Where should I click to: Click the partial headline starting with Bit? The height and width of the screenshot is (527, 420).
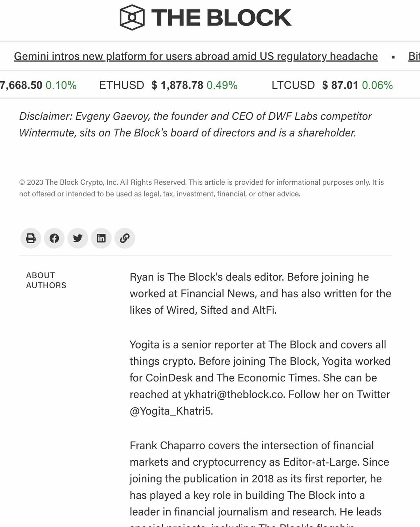tap(414, 56)
